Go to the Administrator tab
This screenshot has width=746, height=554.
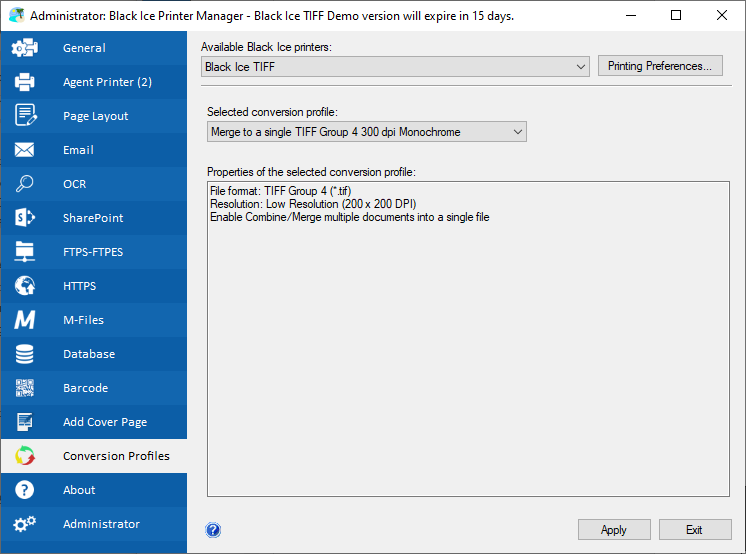(101, 524)
